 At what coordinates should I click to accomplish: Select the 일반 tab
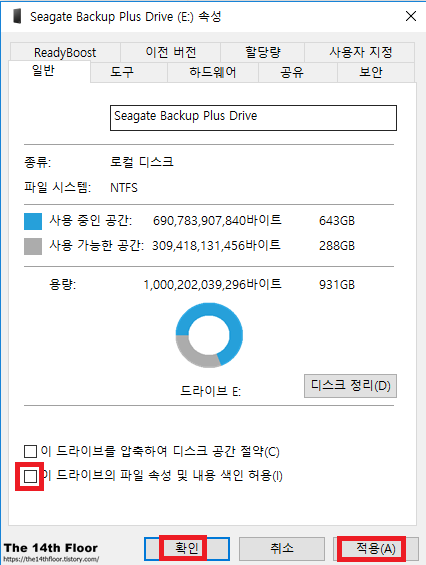[49, 71]
